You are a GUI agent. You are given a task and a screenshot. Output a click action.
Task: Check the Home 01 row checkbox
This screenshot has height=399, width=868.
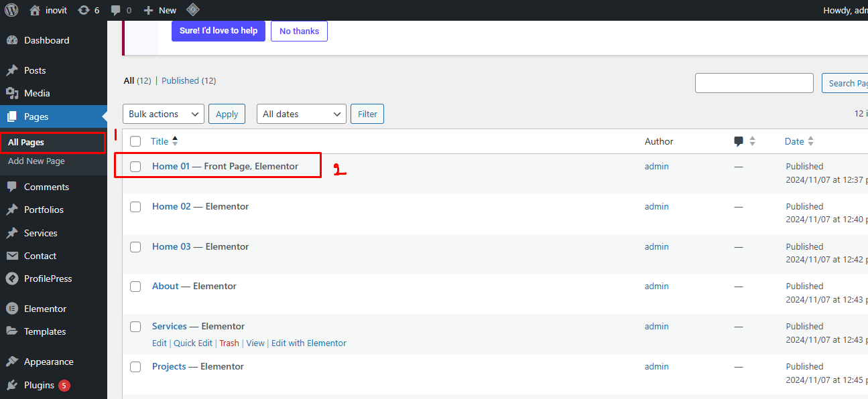tap(135, 167)
